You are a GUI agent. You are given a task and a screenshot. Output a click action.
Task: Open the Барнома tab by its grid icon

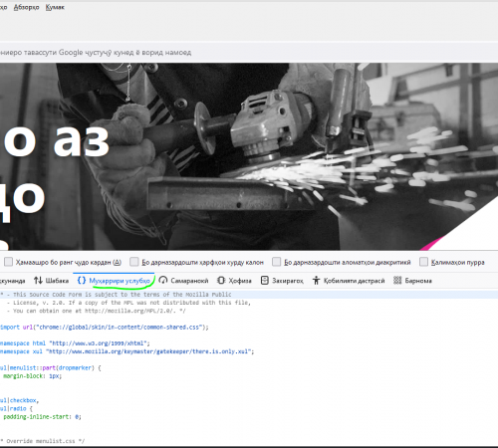pyautogui.click(x=397, y=281)
